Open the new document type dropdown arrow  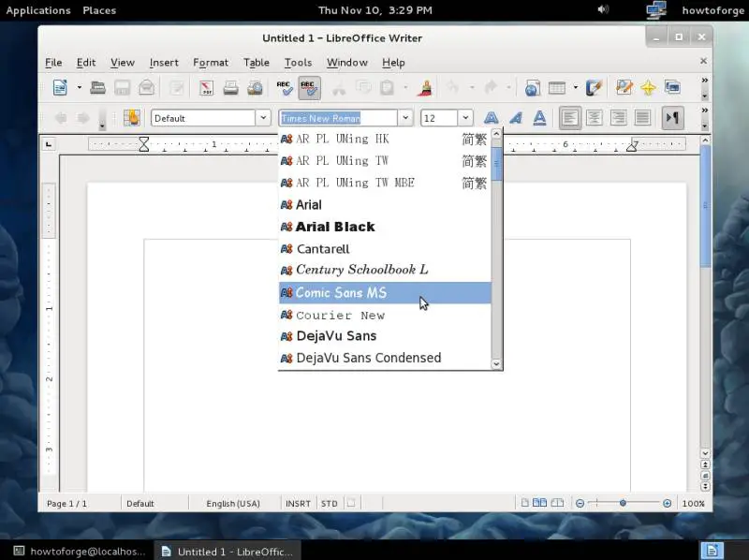(x=80, y=87)
